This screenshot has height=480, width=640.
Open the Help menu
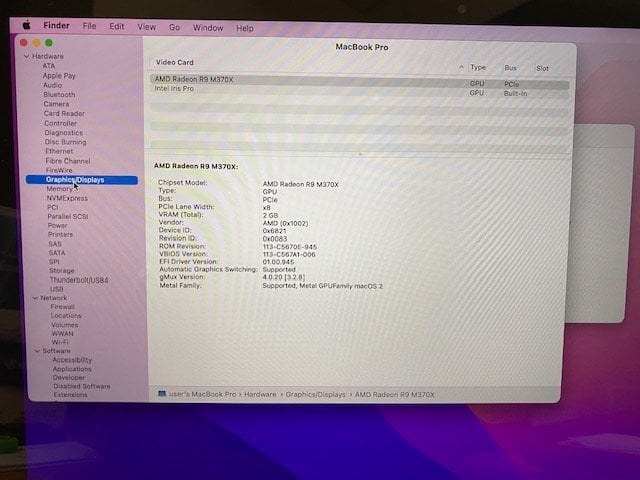point(245,28)
